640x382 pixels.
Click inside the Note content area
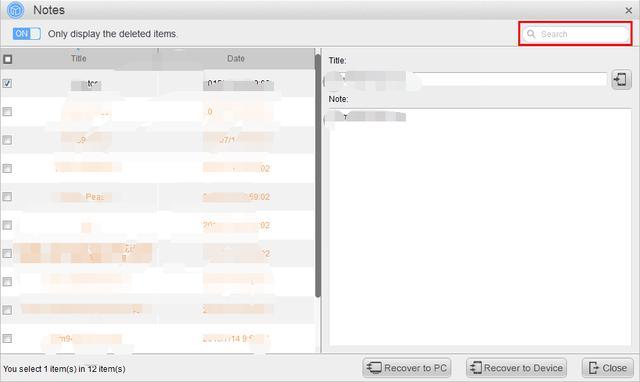[x=480, y=227]
